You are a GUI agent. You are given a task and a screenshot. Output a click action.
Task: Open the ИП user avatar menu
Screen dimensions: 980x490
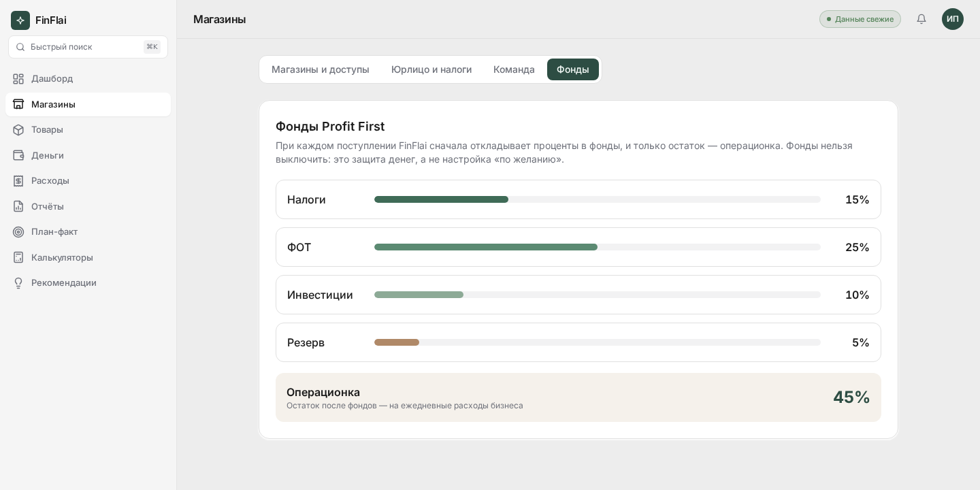pos(953,19)
